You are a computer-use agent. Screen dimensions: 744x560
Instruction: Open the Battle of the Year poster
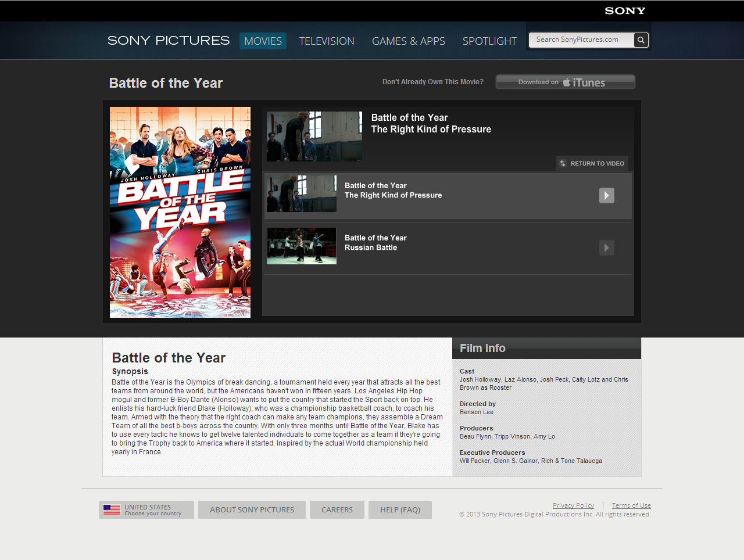[x=180, y=212]
